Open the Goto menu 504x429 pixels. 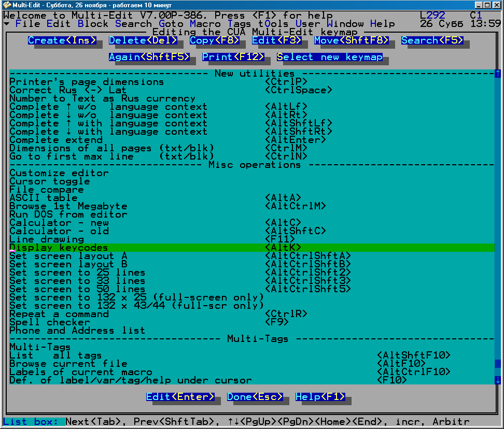click(x=171, y=24)
